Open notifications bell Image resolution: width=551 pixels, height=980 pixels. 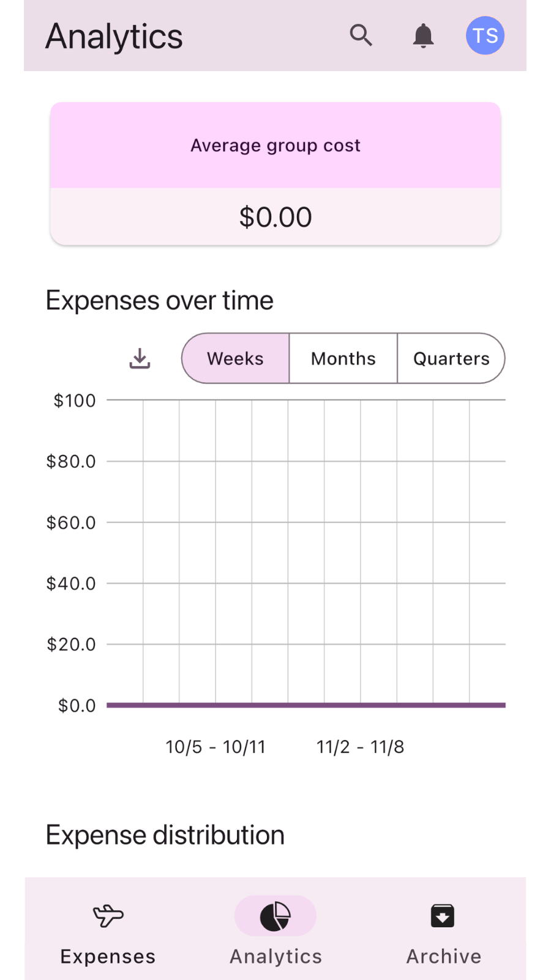[423, 36]
